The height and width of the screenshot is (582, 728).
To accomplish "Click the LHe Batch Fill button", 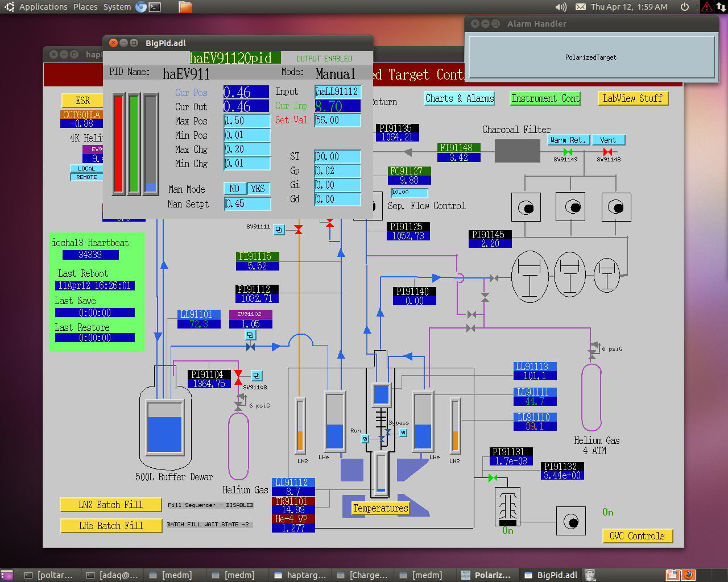I will pyautogui.click(x=111, y=526).
